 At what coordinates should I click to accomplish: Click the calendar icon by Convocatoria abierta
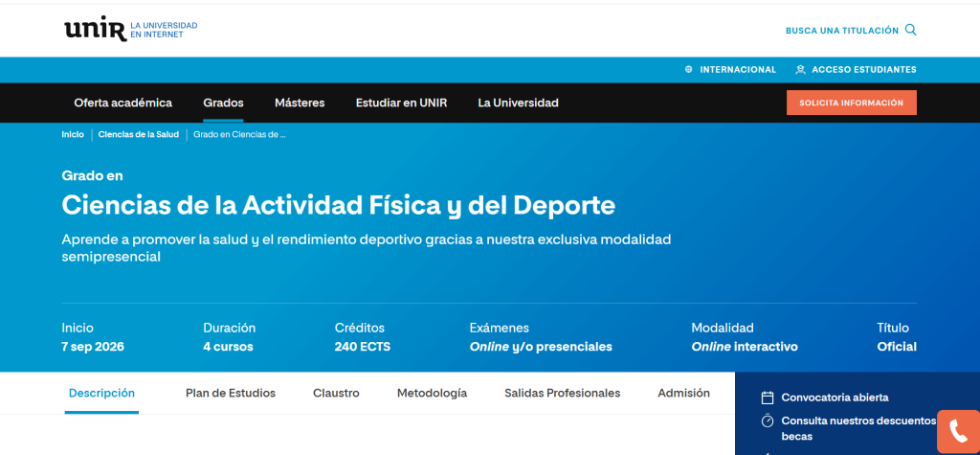pos(768,398)
